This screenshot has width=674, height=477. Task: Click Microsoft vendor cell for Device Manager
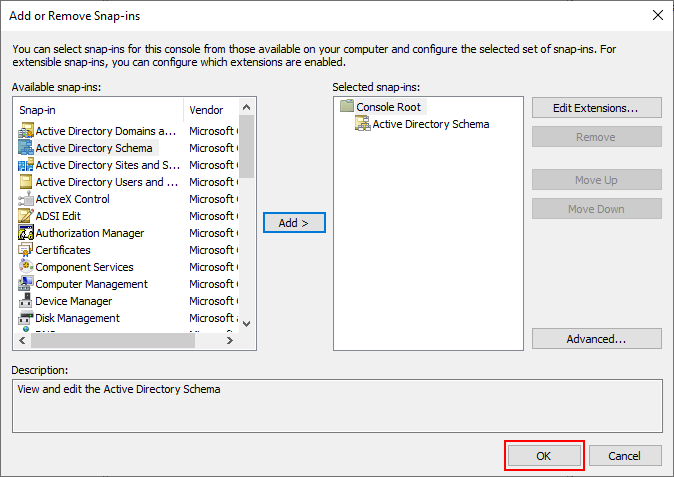click(x=213, y=301)
